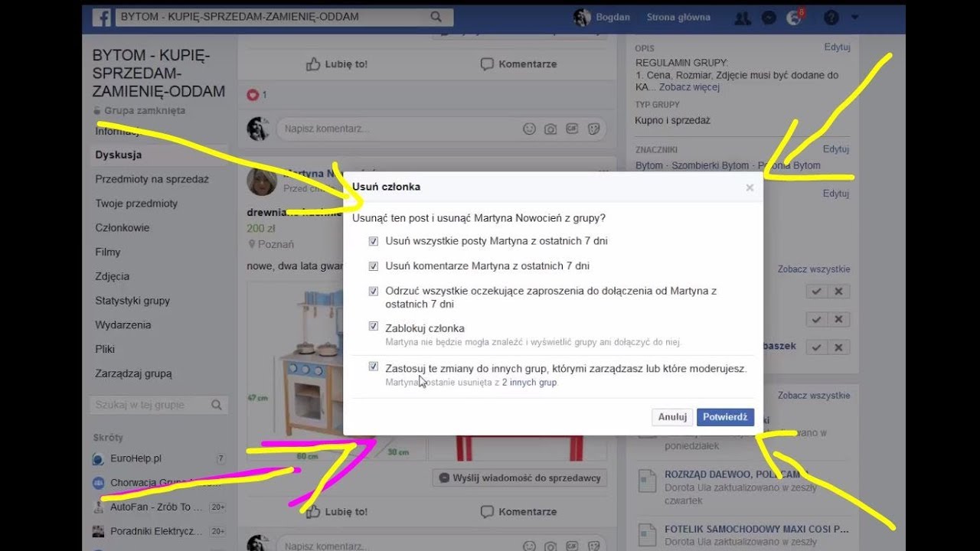Screen dimensions: 980x551
Task: Toggle 'Zastosuj te zmiany do innych grup' checkbox
Action: pyautogui.click(x=374, y=367)
